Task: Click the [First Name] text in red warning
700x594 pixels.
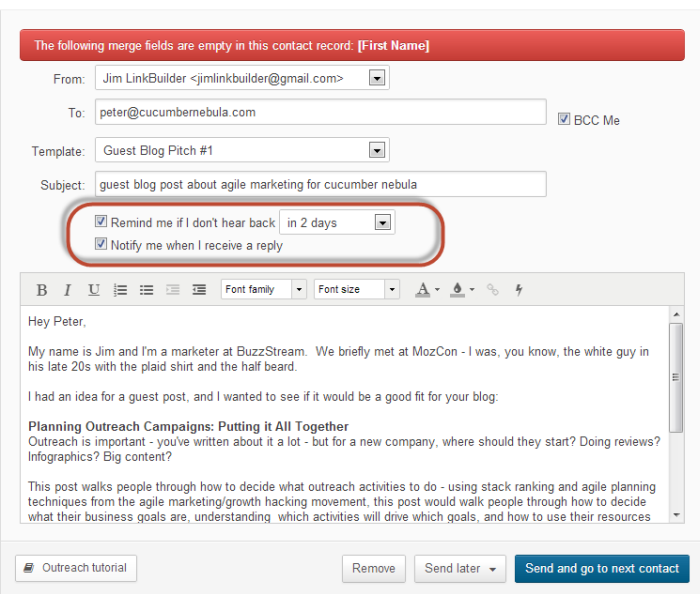Action: click(x=393, y=46)
